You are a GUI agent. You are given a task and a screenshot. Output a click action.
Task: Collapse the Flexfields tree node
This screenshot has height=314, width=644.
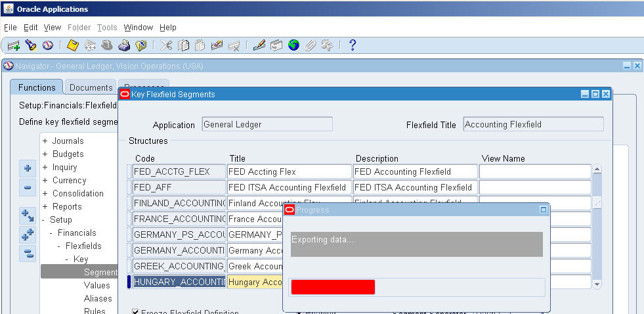click(58, 246)
